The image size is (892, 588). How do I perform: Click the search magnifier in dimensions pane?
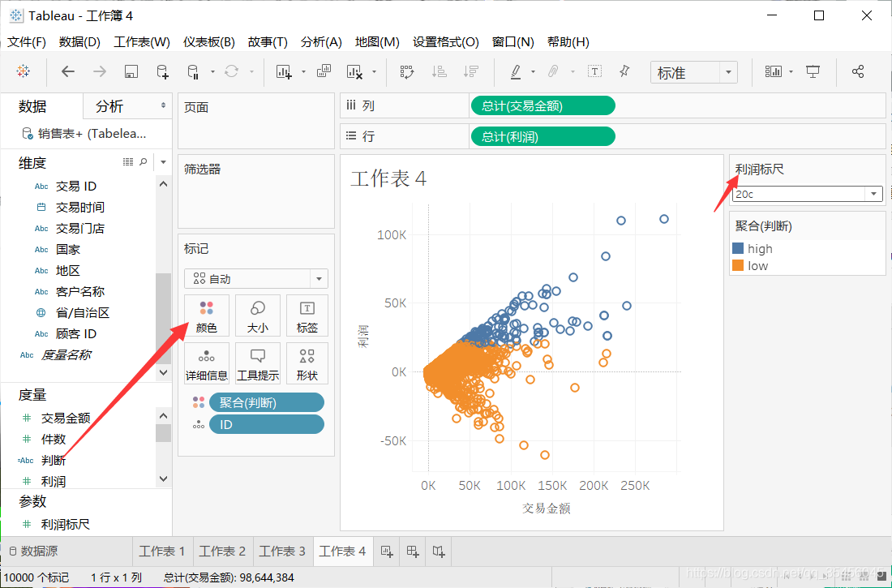point(144,162)
